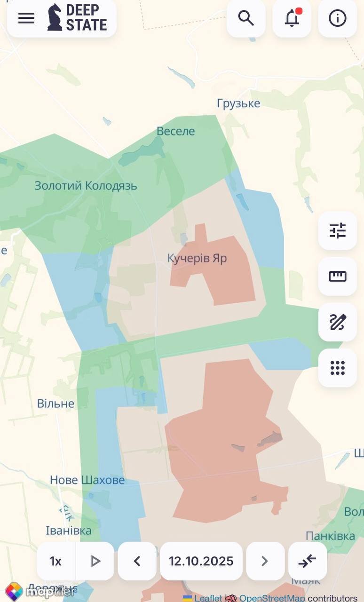Activate the drawing pencil tool

click(338, 322)
